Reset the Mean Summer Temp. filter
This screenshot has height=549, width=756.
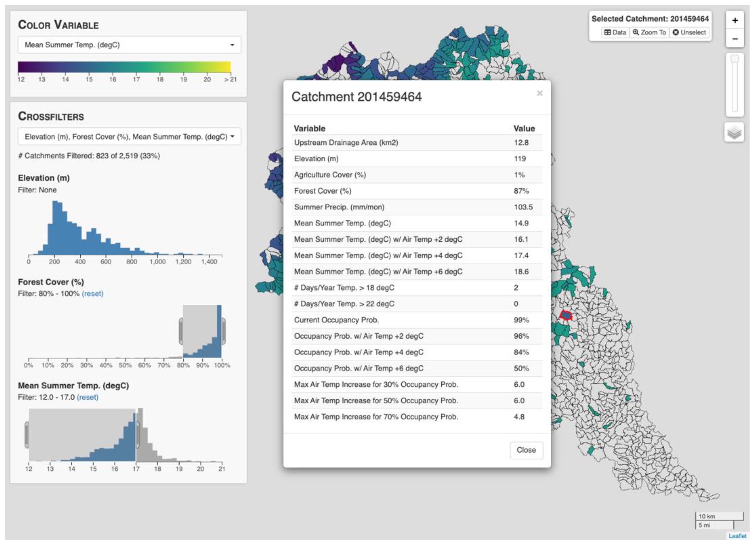click(x=87, y=397)
